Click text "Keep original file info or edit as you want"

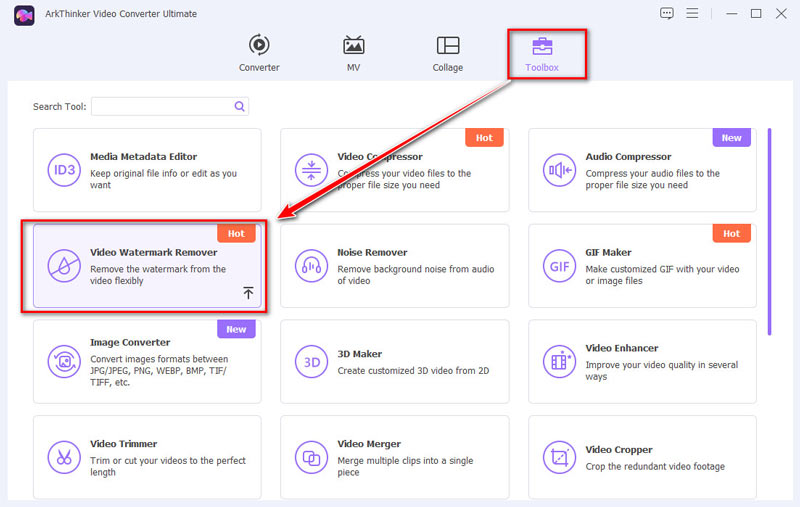click(x=163, y=179)
